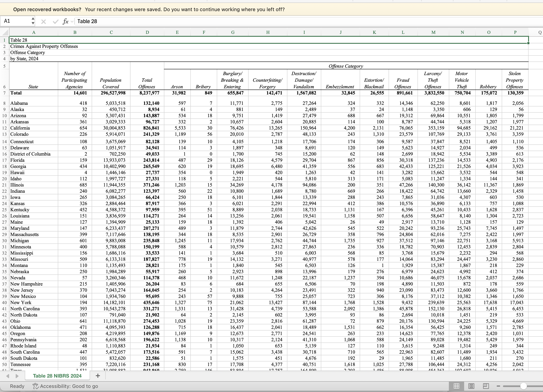This screenshot has height=392, width=543.
Task: Select the Table 28 NIBRS 2024 sheet tab
Action: 57,376
